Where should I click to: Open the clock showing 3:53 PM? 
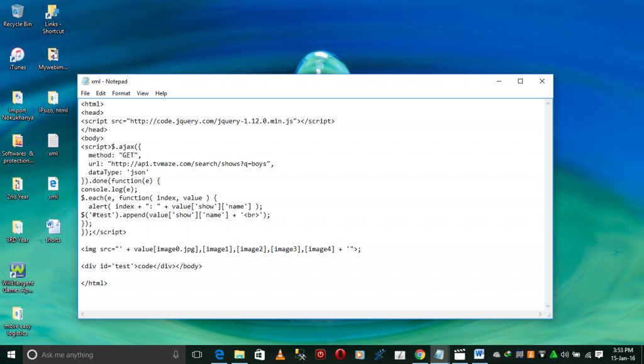[623, 355]
